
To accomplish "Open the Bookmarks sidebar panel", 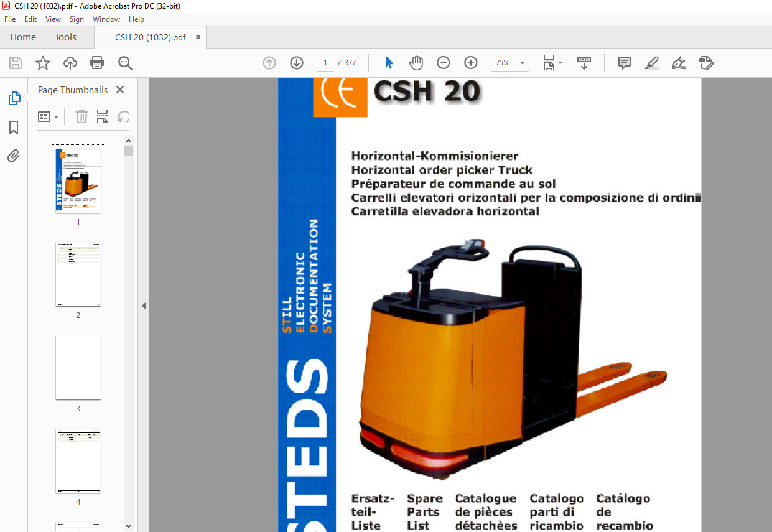I will (14, 128).
